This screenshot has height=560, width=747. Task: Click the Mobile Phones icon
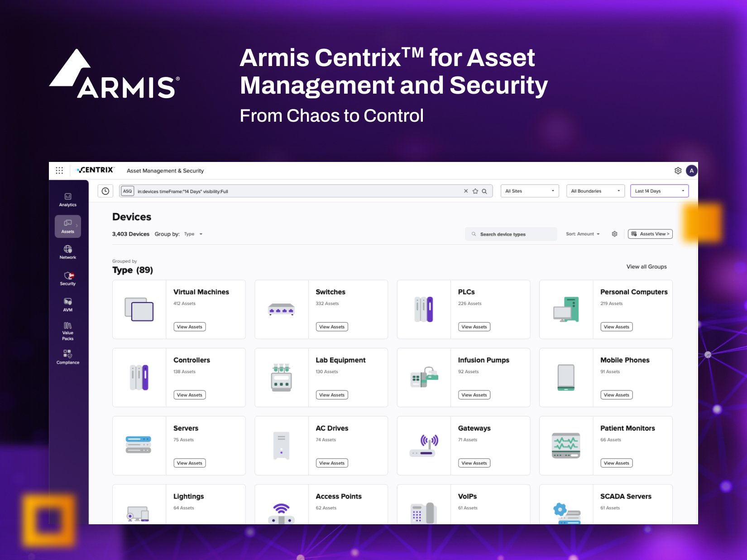(566, 377)
